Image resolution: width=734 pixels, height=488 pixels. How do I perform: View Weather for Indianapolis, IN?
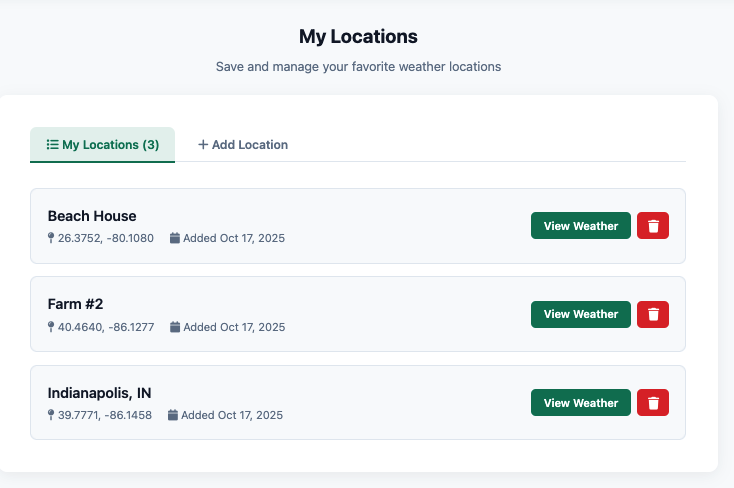(x=580, y=403)
